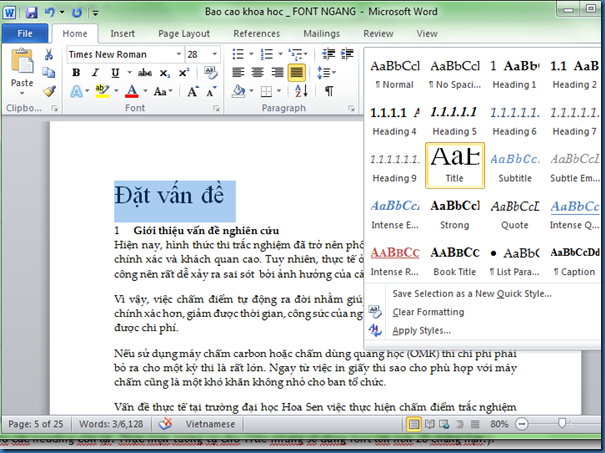Viewport: 605px width, 453px height.
Task: Click the Grow Font icon
Action: click(x=193, y=91)
